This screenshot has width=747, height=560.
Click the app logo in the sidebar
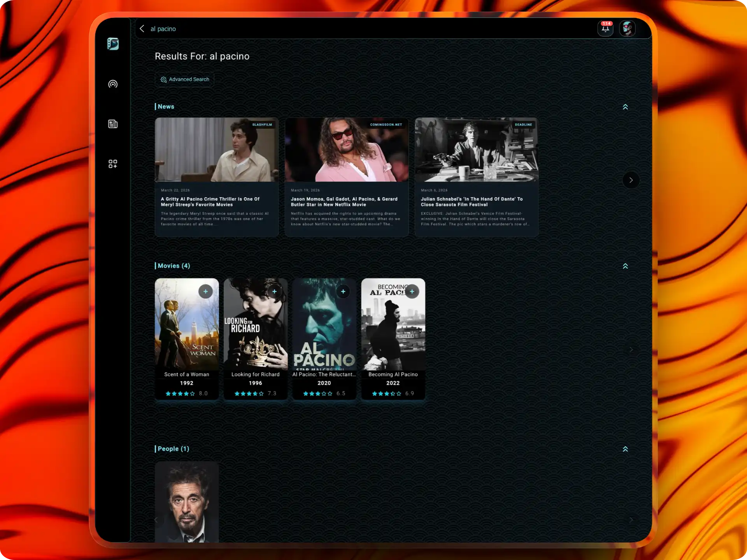[x=113, y=44]
